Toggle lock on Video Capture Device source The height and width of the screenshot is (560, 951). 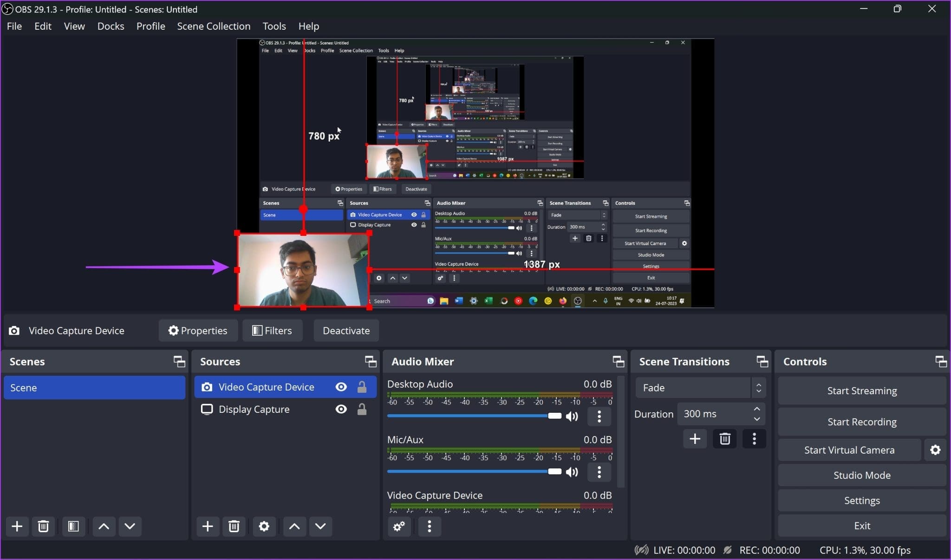[x=362, y=387]
